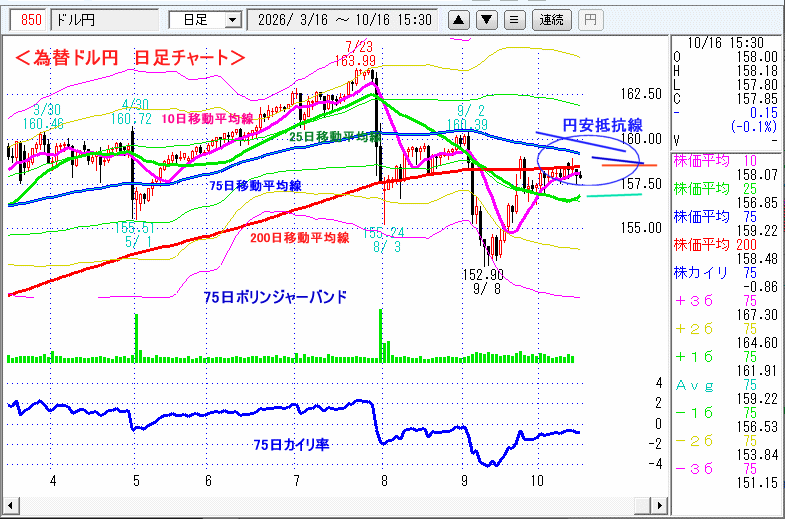Viewport: 785px width, 519px height.
Task: Click the 4/30 160.72 peak label
Action: (x=131, y=112)
